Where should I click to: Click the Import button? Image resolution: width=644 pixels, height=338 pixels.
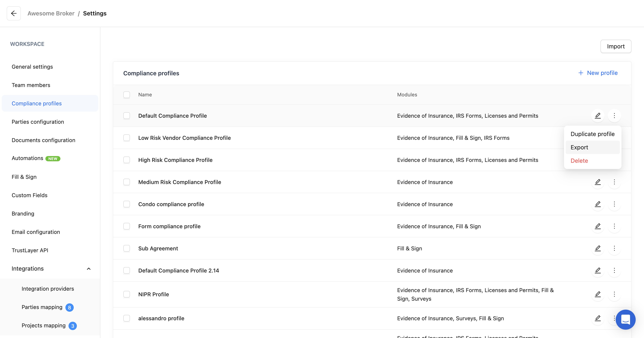pos(615,46)
